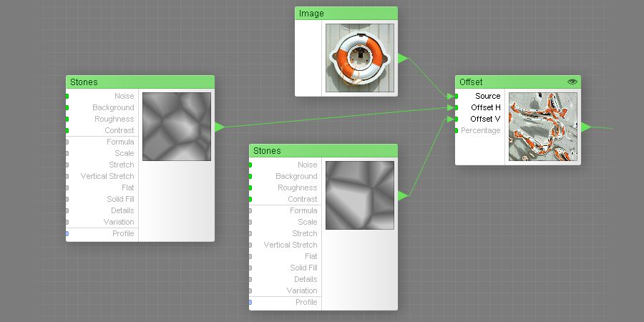Select Vertical Stretch label on left Stones
Viewport: 644px width, 322px height.
coord(107,176)
